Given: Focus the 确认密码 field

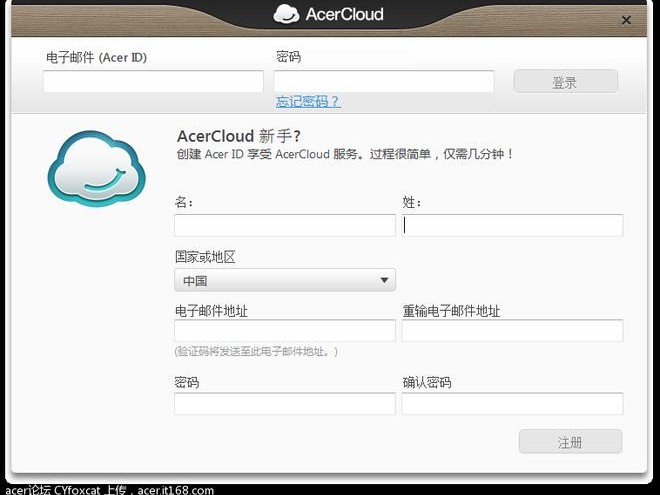Looking at the screenshot, I should click(x=513, y=404).
